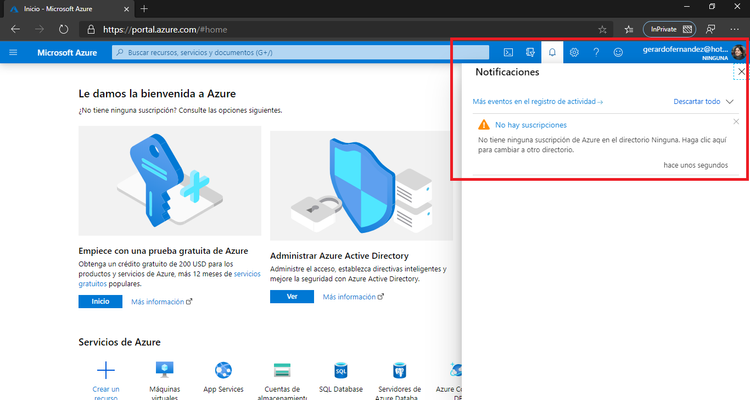The width and height of the screenshot is (750, 400).
Task: Close the Notificaciones panel
Action: point(741,72)
